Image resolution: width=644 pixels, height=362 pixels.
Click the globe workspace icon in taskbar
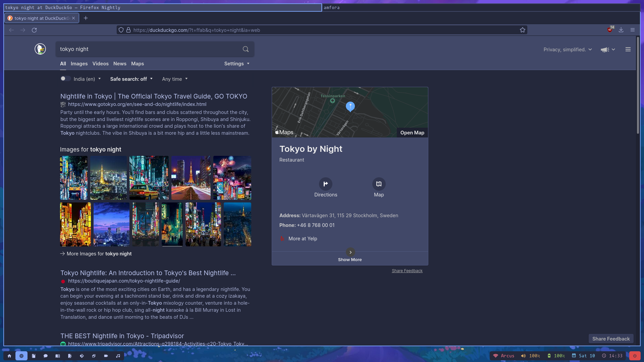[x=21, y=356]
